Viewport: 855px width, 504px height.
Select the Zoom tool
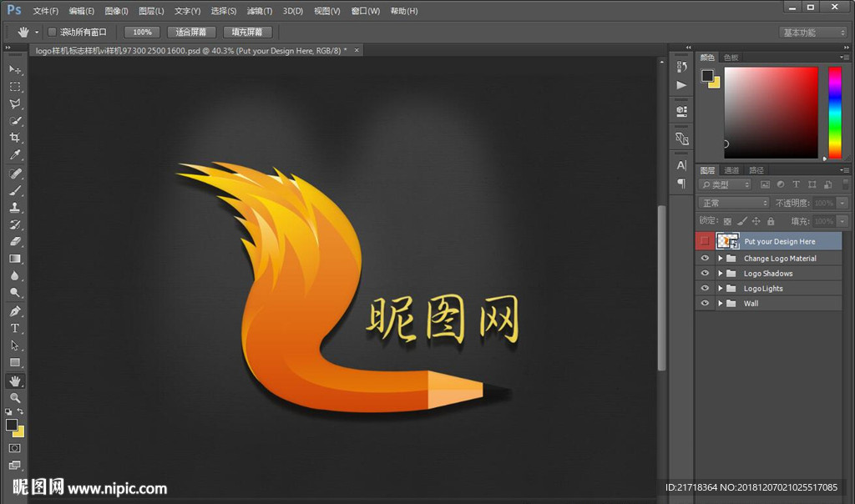[x=15, y=398]
